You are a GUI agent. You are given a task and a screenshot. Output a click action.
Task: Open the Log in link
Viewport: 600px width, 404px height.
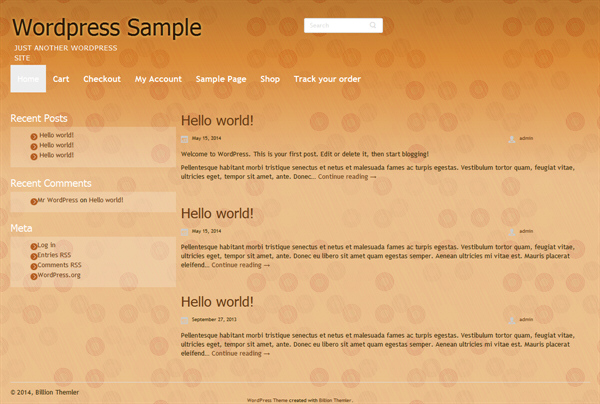click(x=46, y=245)
